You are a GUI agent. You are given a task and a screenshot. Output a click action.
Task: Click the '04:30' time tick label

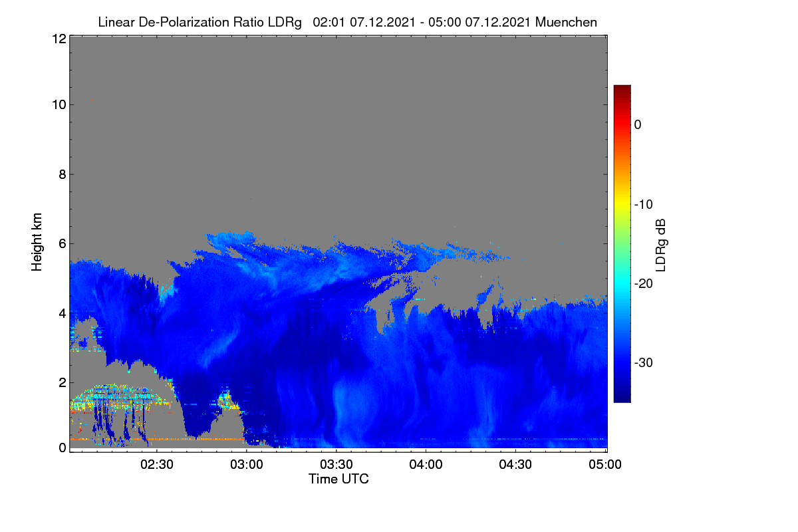[x=516, y=464]
